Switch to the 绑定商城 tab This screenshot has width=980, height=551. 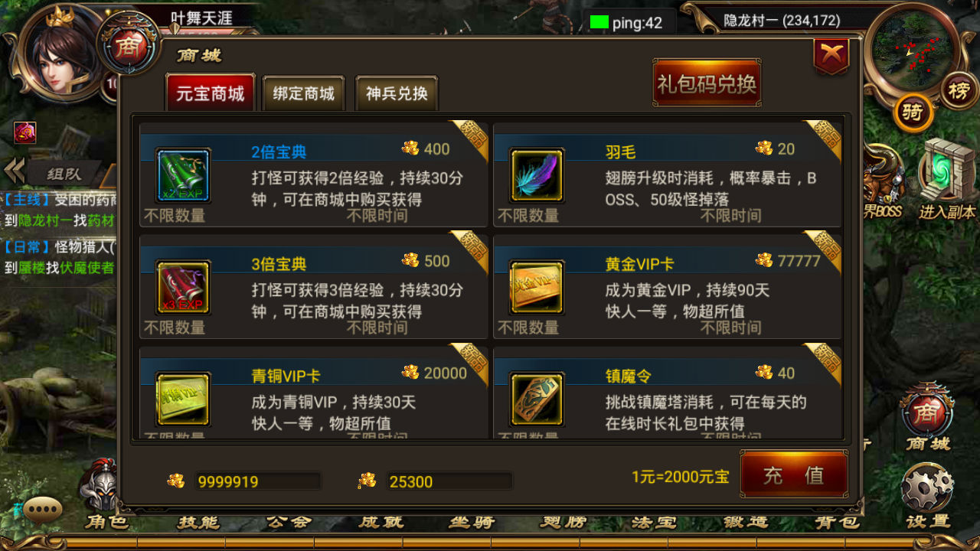(x=304, y=94)
